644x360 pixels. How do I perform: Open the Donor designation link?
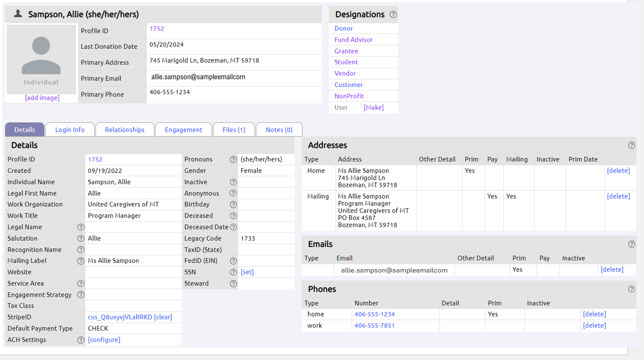pos(343,28)
